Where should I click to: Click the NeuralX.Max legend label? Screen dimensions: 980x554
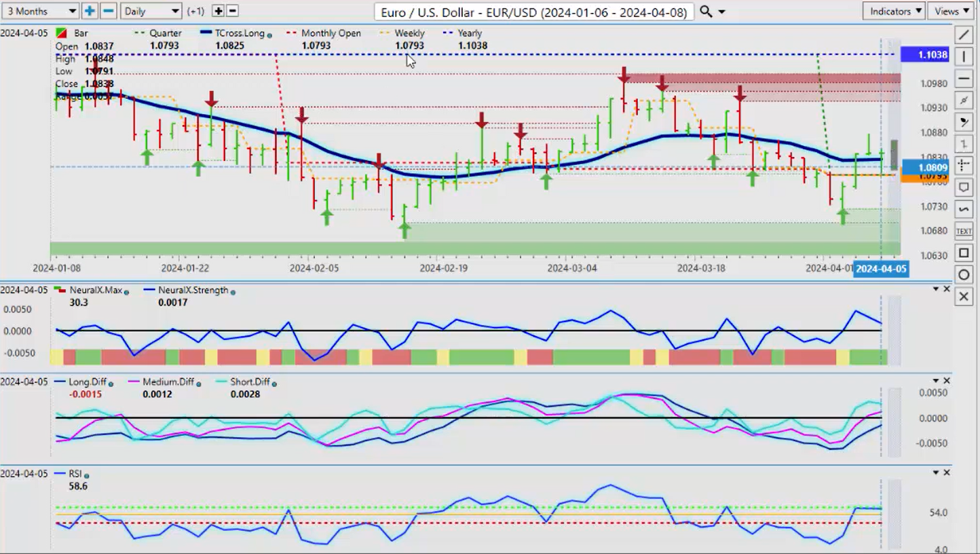(x=96, y=290)
